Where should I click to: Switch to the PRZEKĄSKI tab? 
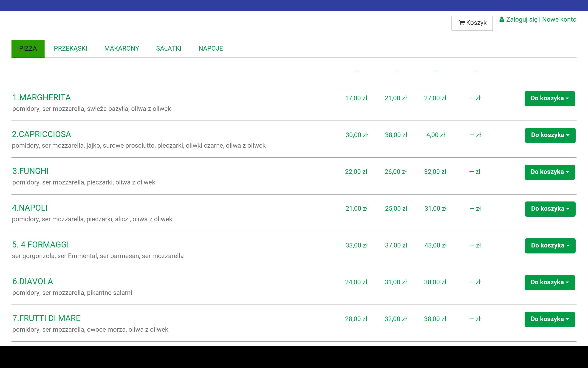71,49
